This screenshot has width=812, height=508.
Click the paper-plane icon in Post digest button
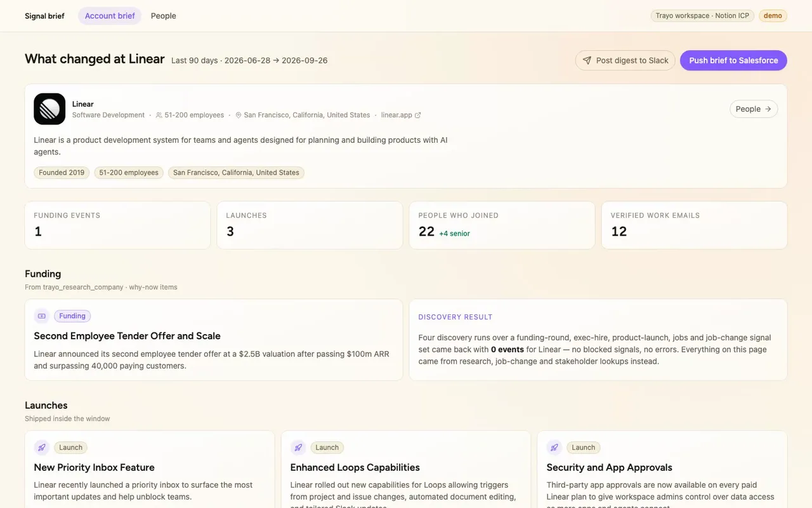click(x=587, y=60)
